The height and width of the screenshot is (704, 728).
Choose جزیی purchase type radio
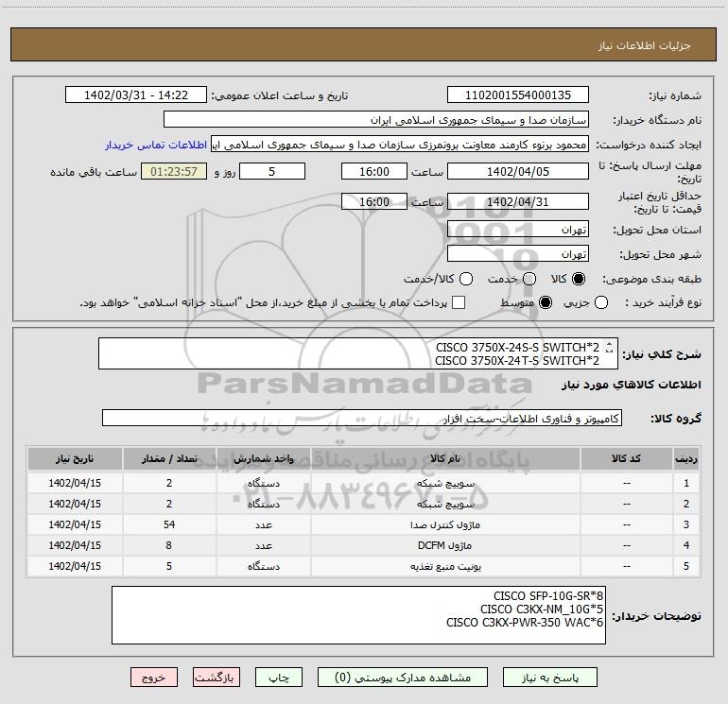point(601,302)
